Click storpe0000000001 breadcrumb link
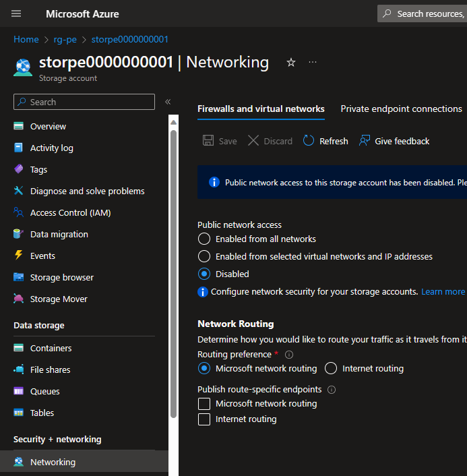Image resolution: width=467 pixels, height=476 pixels. tap(130, 39)
